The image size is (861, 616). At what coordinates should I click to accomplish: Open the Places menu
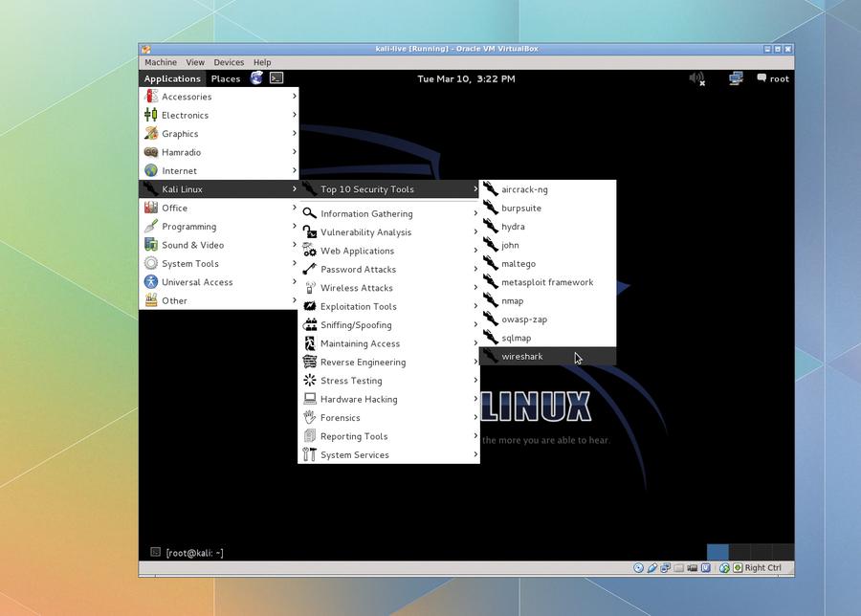click(226, 78)
